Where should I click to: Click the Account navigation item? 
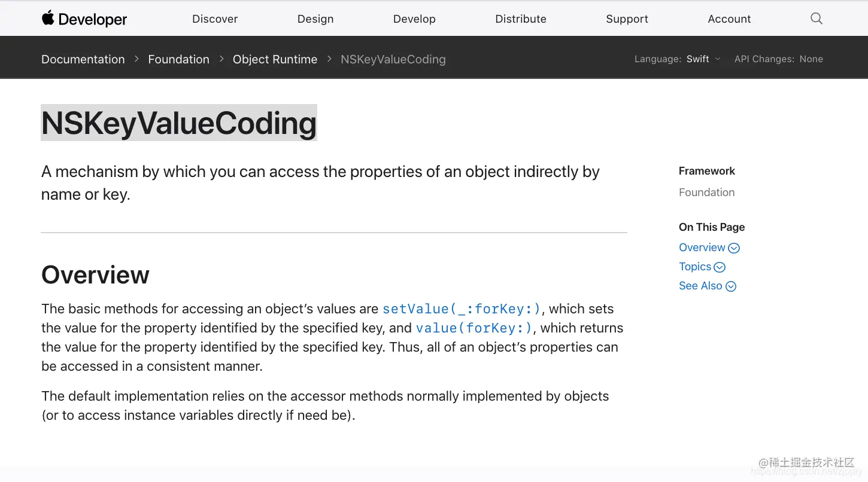[729, 19]
